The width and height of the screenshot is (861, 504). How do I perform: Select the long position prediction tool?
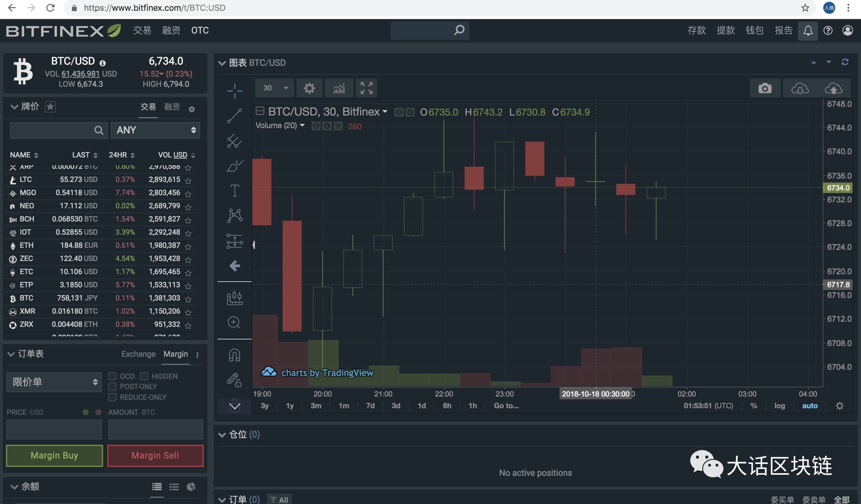[x=235, y=241]
